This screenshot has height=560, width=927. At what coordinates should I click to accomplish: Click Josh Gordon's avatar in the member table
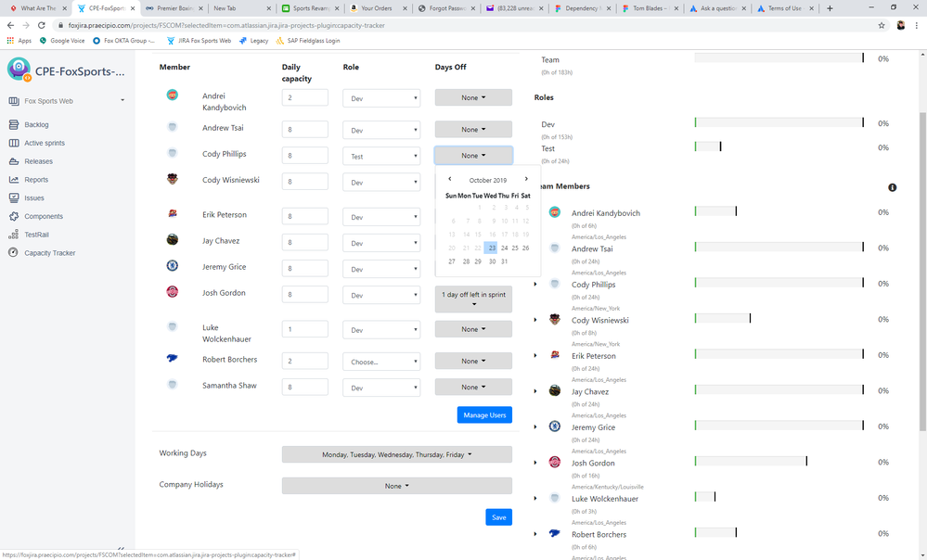tap(172, 292)
